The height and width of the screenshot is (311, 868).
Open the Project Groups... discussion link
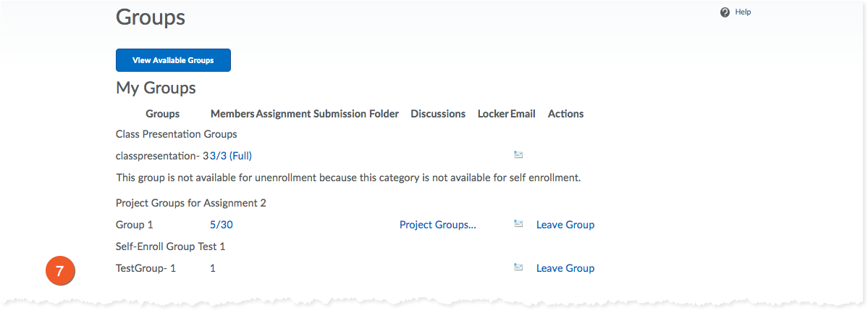[x=437, y=225]
